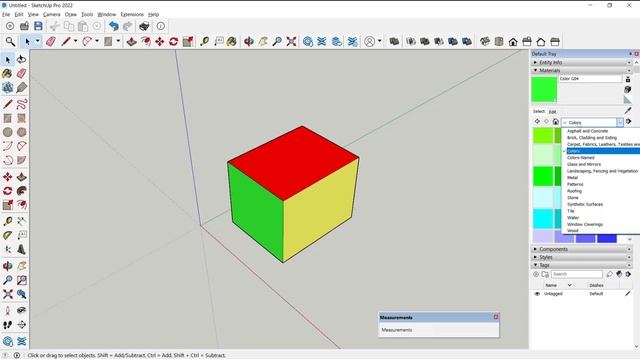Choose the Tape Measure tool in top toolbar

tap(204, 41)
